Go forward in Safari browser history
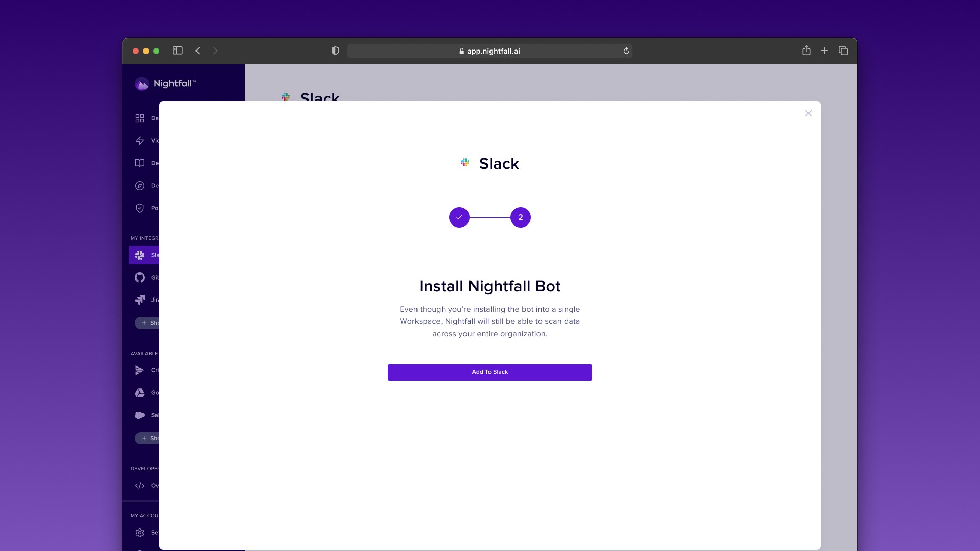This screenshot has width=980, height=551. coord(215,51)
